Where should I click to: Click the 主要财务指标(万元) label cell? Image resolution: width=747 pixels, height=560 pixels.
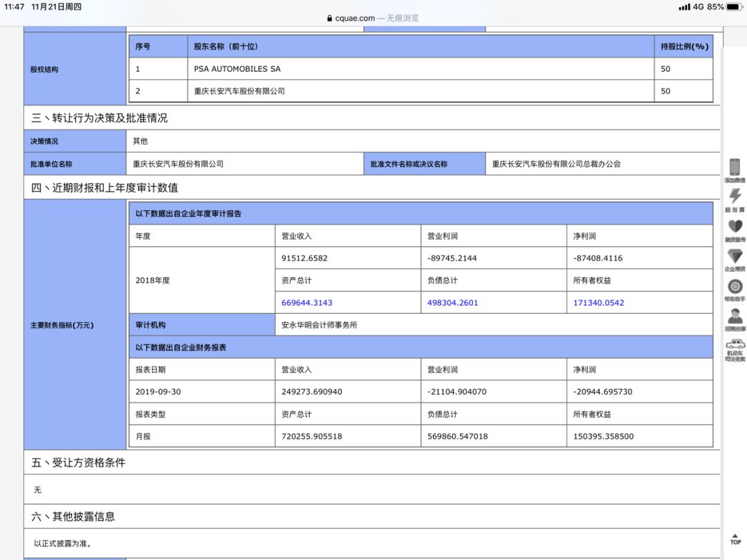75,325
